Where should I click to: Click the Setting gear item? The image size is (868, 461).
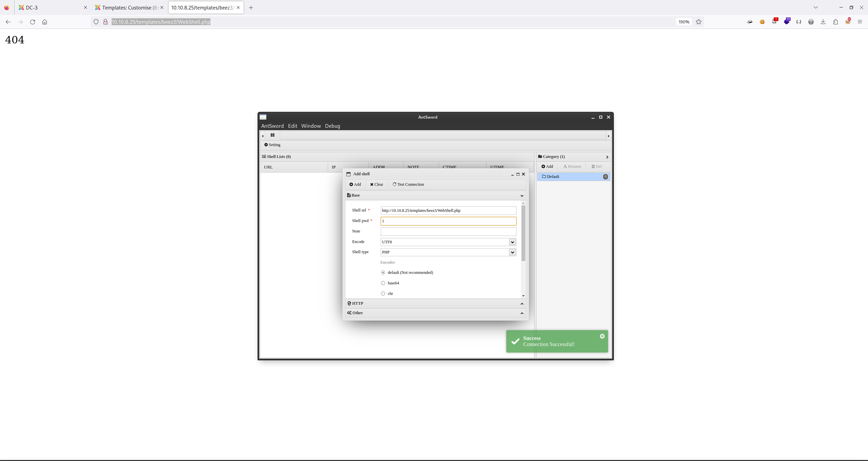272,145
